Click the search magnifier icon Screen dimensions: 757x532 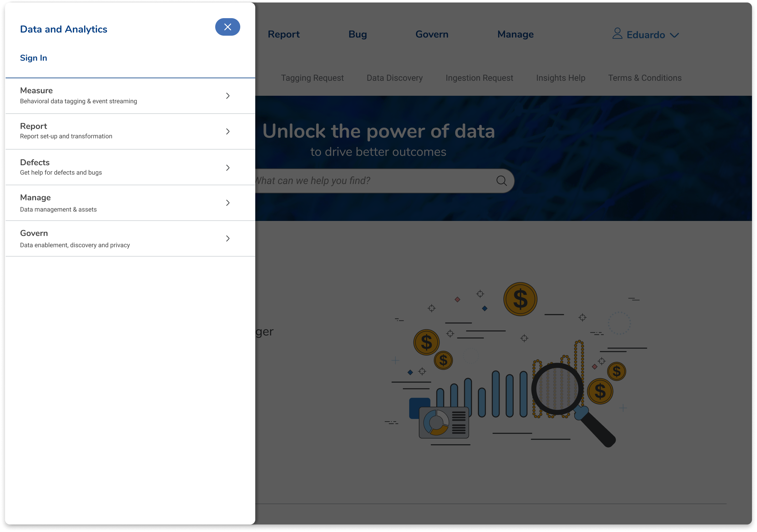click(501, 181)
